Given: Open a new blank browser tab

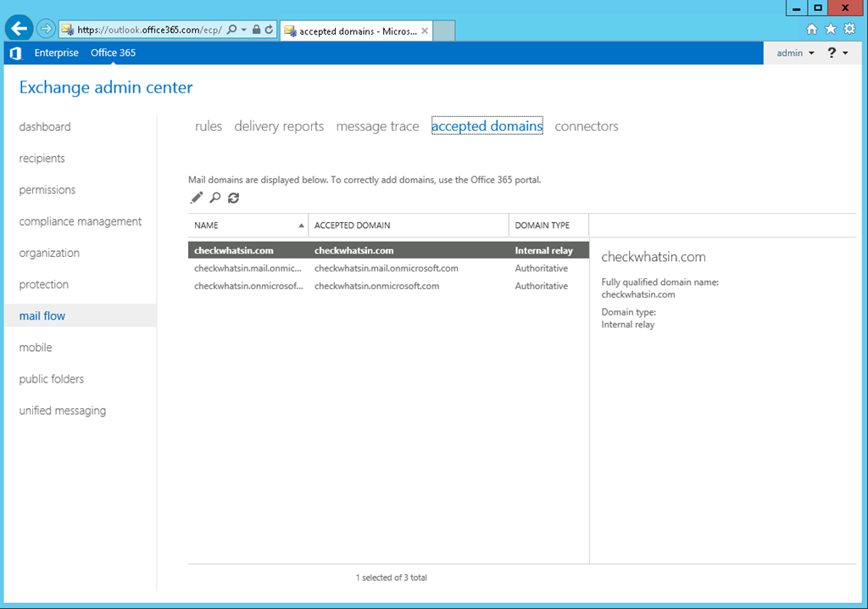Looking at the screenshot, I should (x=444, y=31).
